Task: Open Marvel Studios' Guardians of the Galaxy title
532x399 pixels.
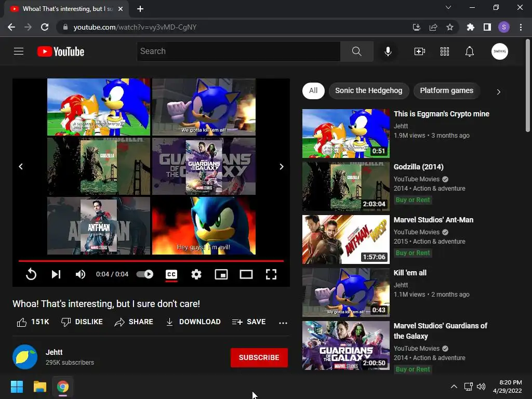Action: 441,331
